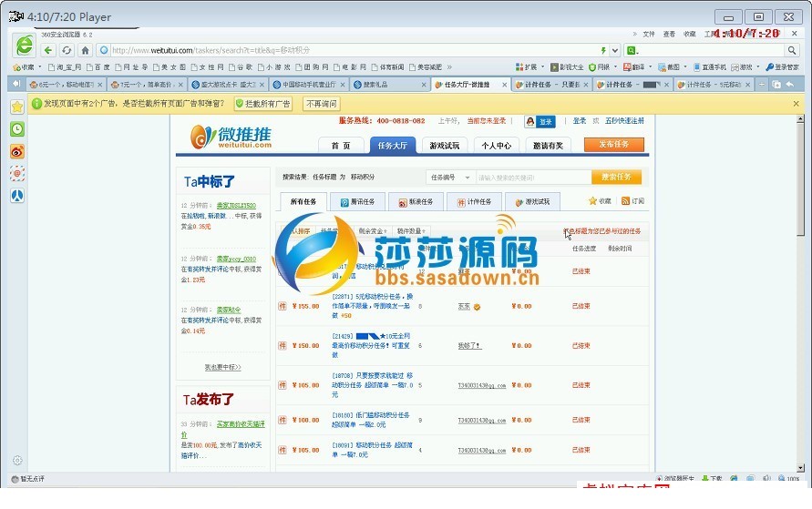This screenshot has height=509, width=812.
Task: Select the 所有任务 filter tab
Action: 303,201
